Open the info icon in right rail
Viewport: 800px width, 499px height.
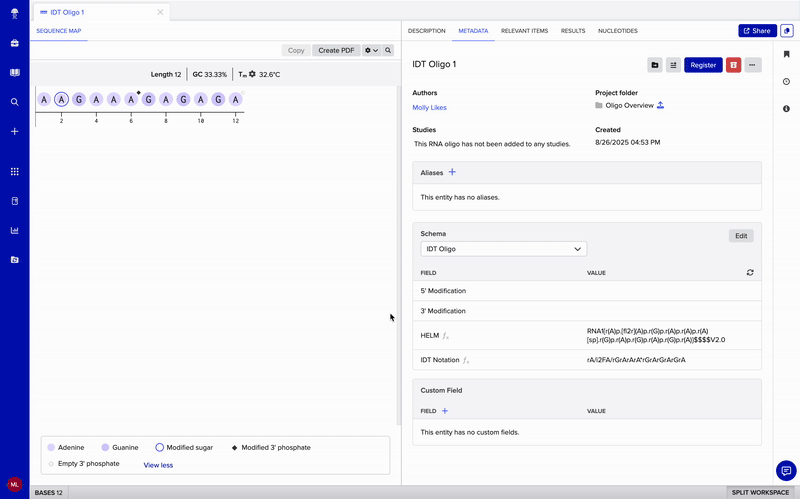click(x=786, y=109)
